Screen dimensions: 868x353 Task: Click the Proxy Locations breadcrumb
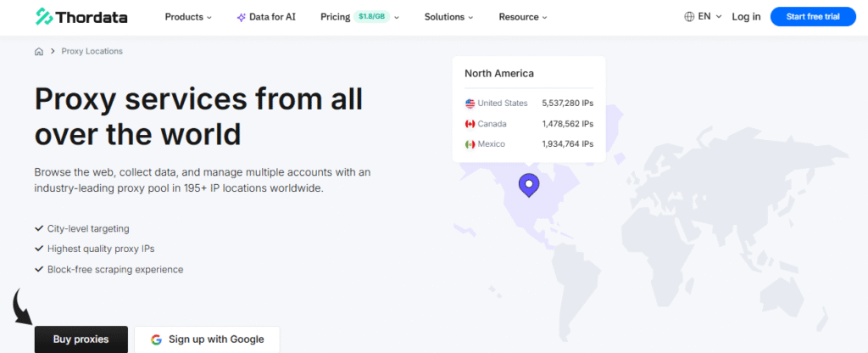92,52
